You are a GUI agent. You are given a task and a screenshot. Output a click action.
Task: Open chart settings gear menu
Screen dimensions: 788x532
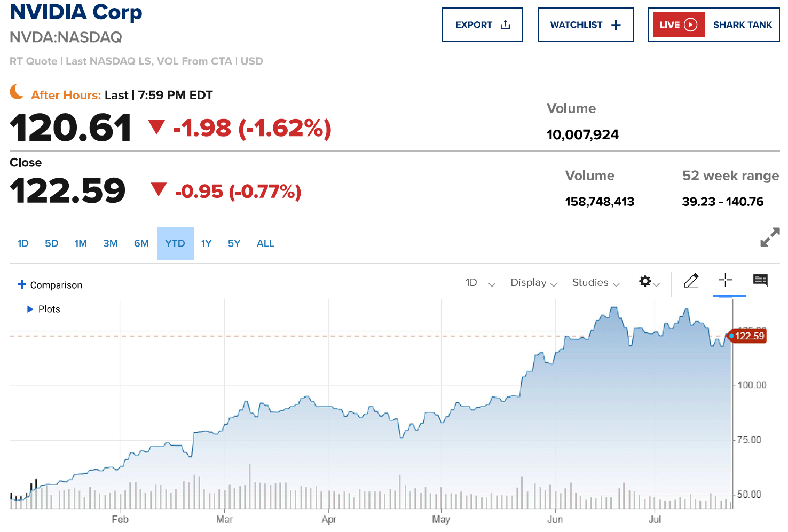coord(645,281)
